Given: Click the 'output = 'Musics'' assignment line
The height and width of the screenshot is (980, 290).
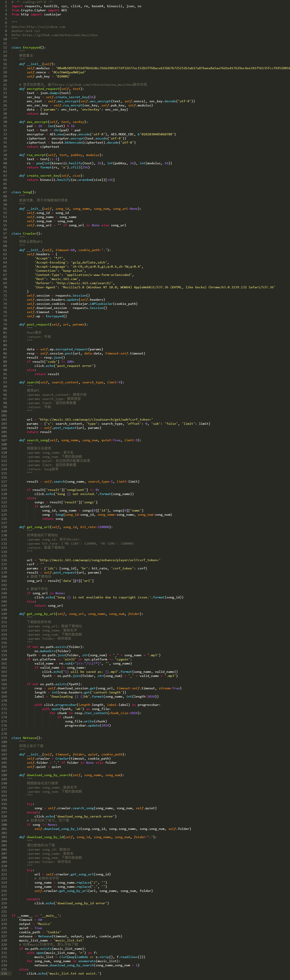Looking at the screenshot, I should [35, 924].
